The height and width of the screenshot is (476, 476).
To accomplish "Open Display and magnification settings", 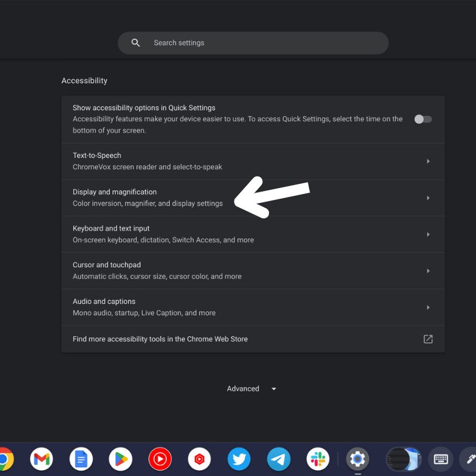I will (x=253, y=198).
